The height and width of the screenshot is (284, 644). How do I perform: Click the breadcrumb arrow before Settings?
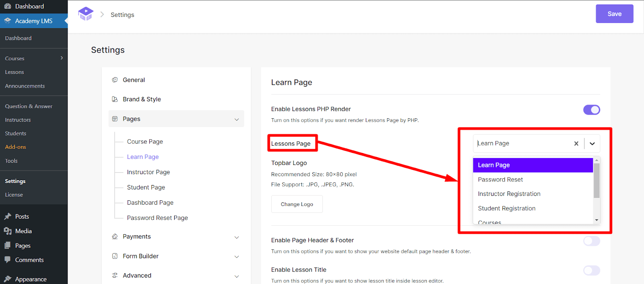(x=102, y=14)
